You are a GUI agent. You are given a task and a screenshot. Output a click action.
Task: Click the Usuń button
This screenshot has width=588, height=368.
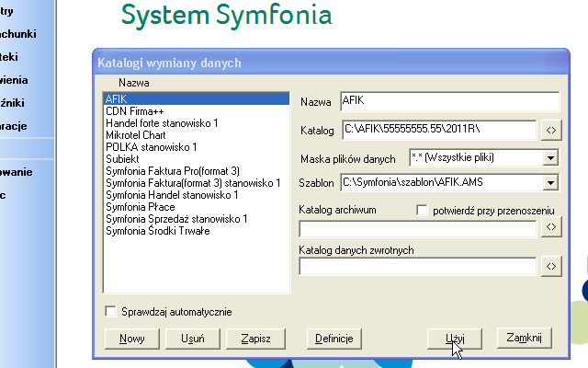point(193,339)
